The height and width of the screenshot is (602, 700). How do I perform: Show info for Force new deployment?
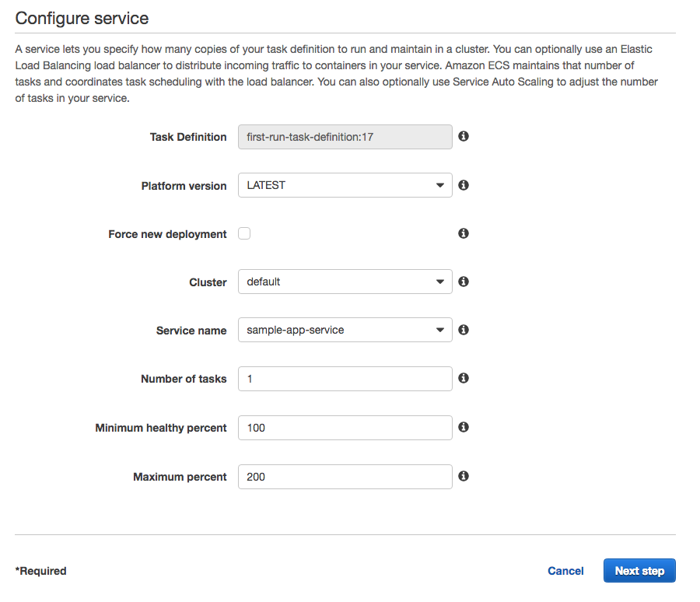pyautogui.click(x=464, y=233)
